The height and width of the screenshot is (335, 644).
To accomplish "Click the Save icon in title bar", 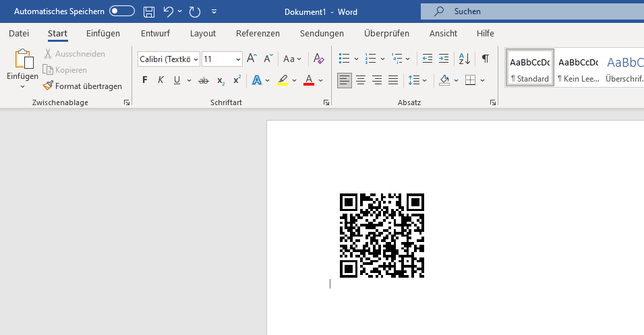I will pyautogui.click(x=148, y=12).
